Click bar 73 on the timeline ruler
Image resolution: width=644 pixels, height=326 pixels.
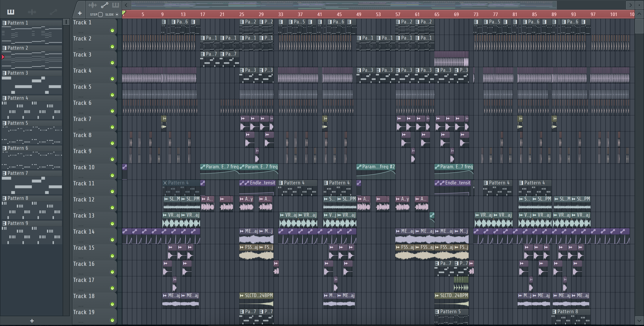click(476, 14)
